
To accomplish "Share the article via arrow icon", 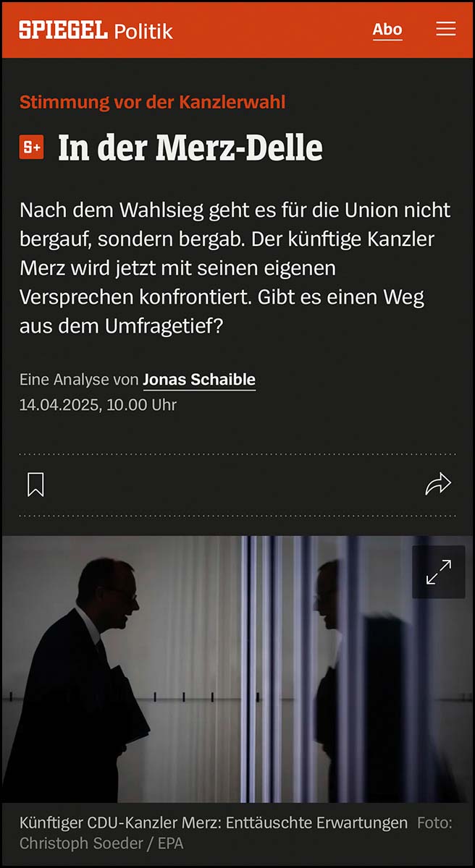I will [438, 485].
